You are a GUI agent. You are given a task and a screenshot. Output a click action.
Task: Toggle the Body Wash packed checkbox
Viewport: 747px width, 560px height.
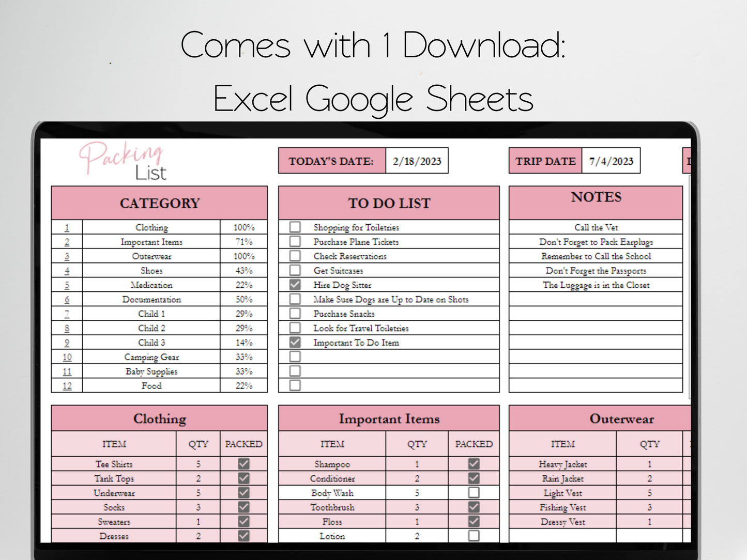tap(474, 493)
